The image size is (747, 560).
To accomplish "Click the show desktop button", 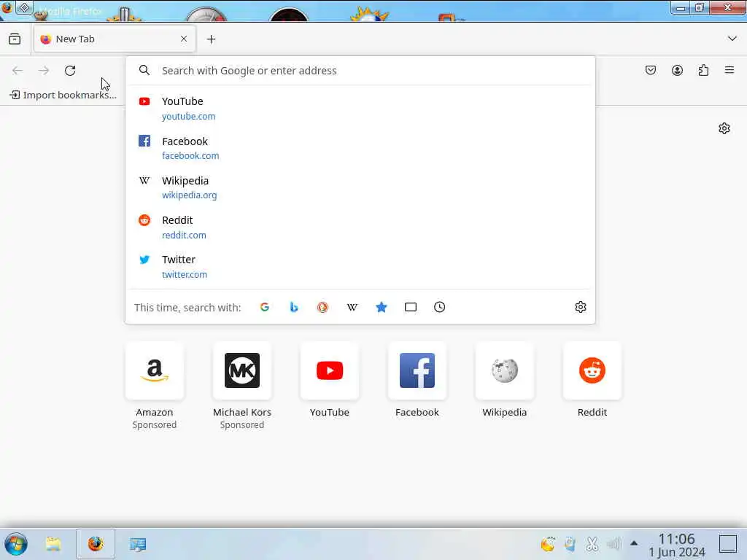I will pyautogui.click(x=728, y=544).
